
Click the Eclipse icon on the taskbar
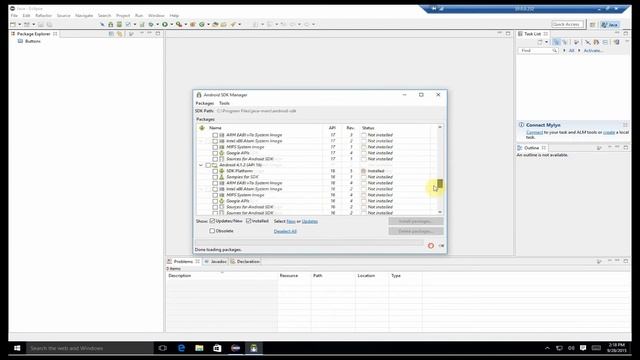(x=236, y=348)
